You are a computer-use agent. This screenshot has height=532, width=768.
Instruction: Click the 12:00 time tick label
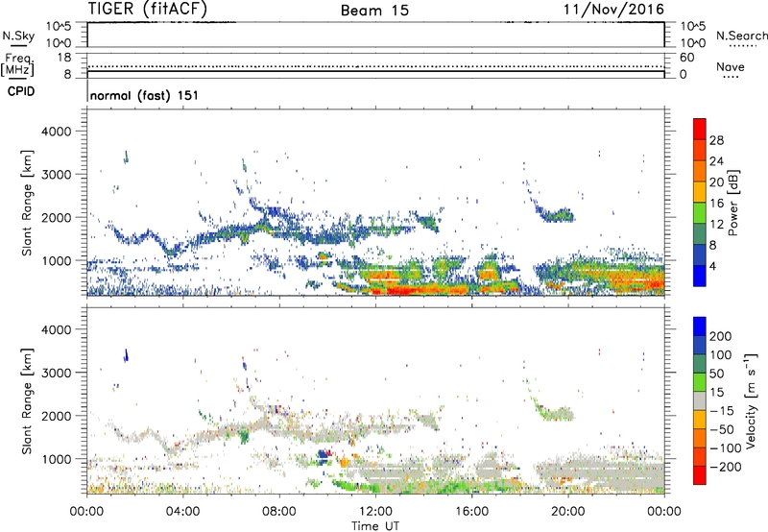[375, 512]
